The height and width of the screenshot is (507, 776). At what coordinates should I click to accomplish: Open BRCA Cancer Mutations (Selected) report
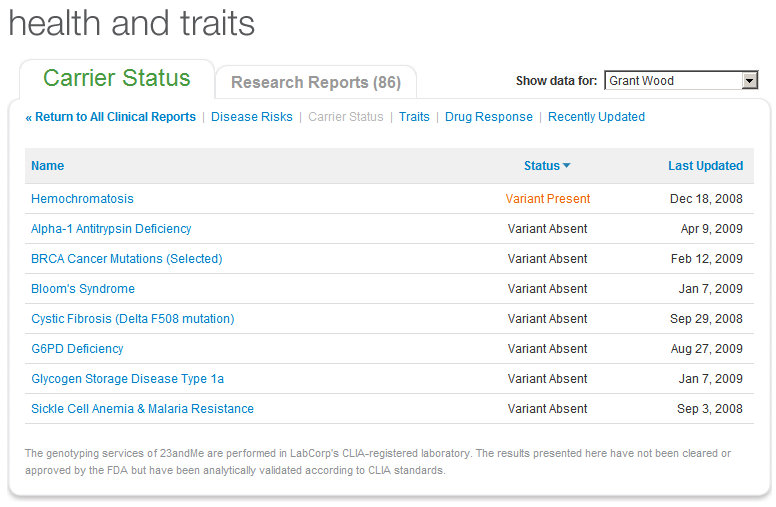point(127,258)
